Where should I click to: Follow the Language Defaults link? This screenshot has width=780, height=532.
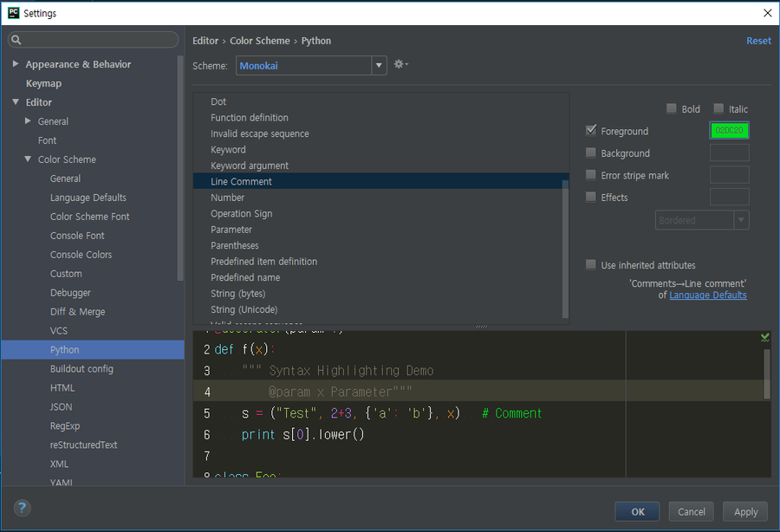(708, 295)
